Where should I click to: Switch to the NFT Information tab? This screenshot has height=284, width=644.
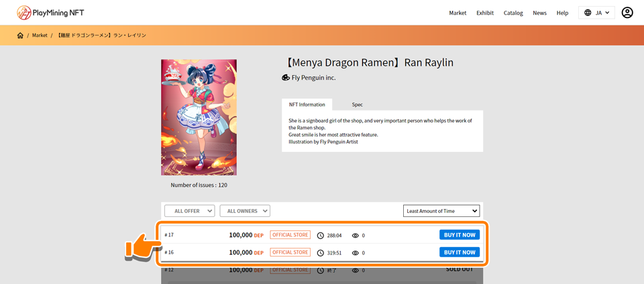point(307,104)
